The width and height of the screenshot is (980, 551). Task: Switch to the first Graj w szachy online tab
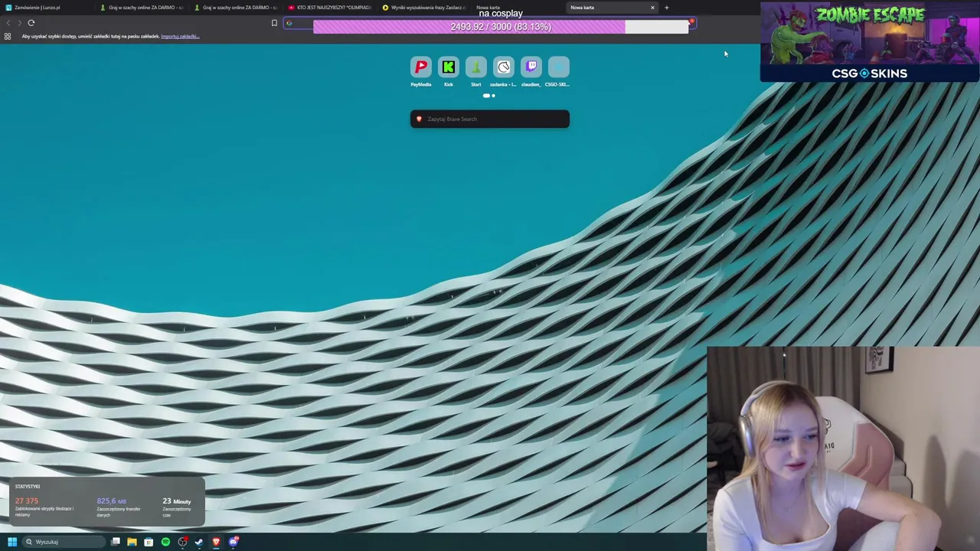142,8
